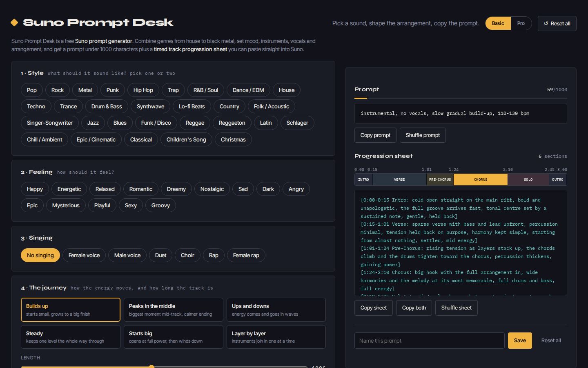Select Drum & Bass style
Screen dimensions: 588x368
[x=107, y=106]
